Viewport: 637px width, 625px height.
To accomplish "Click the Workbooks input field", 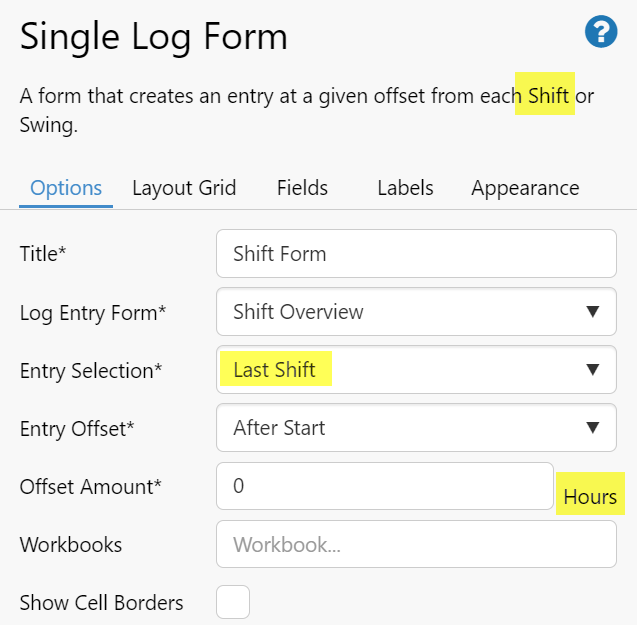I will click(416, 545).
